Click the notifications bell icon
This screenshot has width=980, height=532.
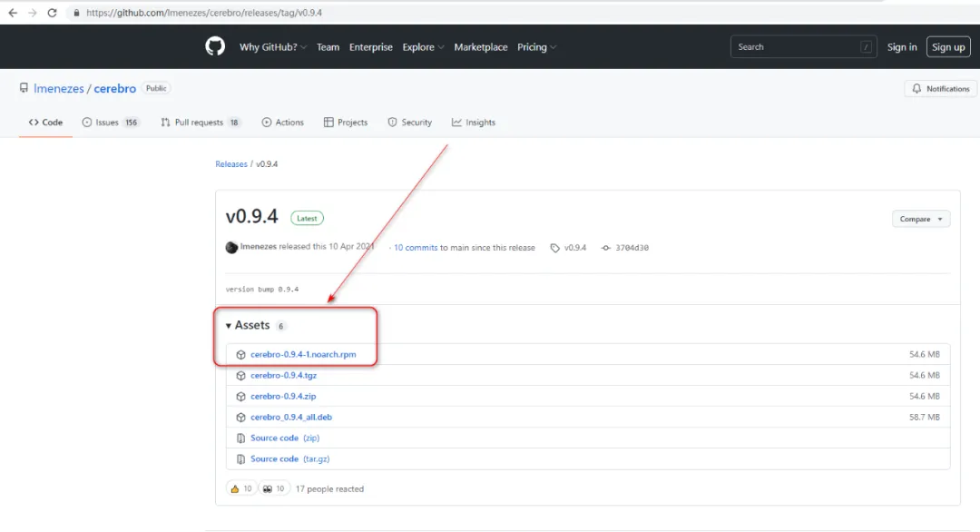click(916, 89)
